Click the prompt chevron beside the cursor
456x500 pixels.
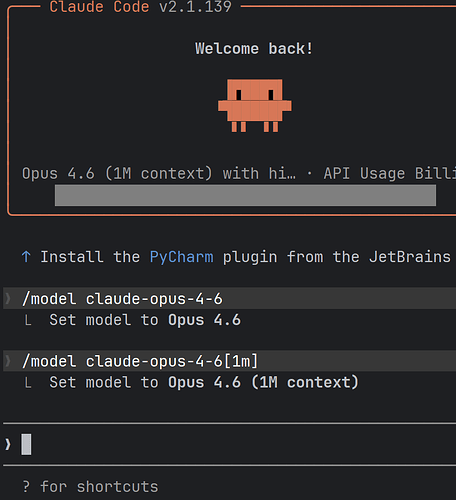point(8,445)
